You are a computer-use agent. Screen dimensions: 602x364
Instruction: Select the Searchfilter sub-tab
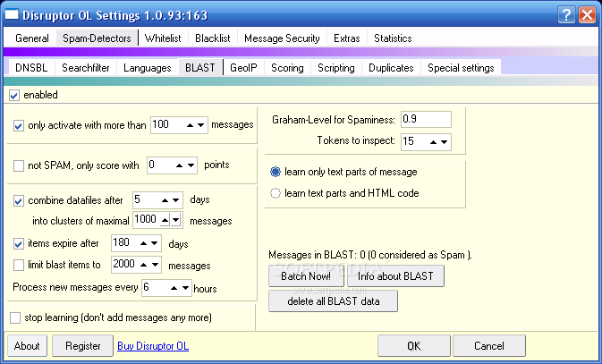click(86, 68)
